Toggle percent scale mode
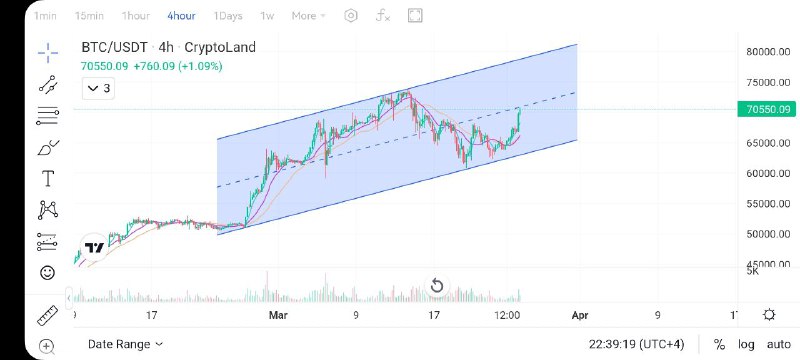This screenshot has height=360, width=800. (x=719, y=345)
